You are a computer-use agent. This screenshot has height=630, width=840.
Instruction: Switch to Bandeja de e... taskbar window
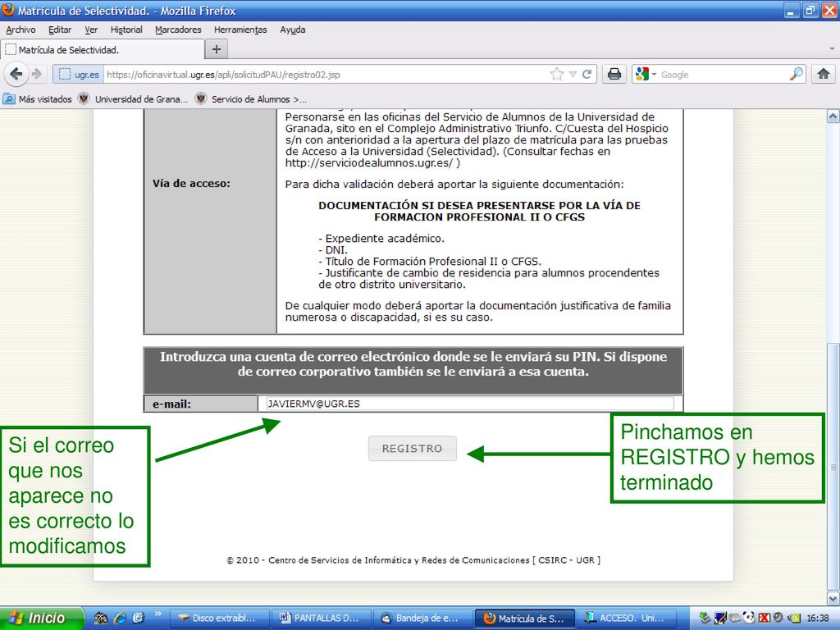coord(422,619)
